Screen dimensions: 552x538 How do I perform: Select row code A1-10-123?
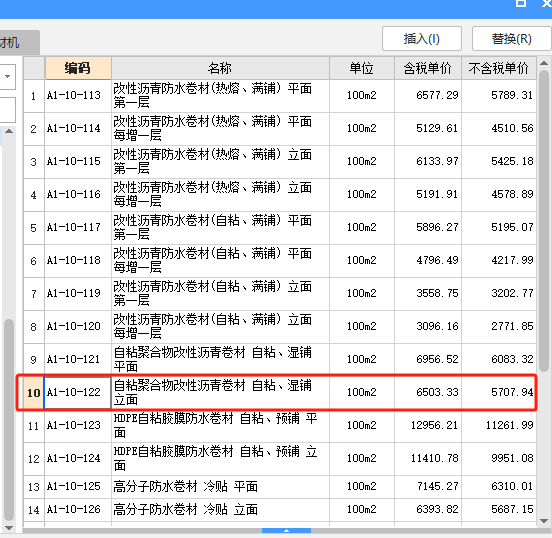coord(74,425)
